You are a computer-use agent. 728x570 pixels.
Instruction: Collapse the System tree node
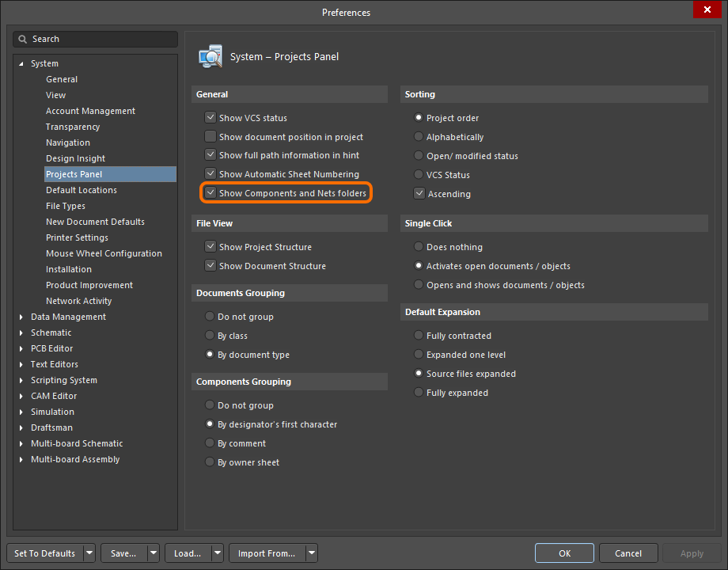click(x=21, y=63)
